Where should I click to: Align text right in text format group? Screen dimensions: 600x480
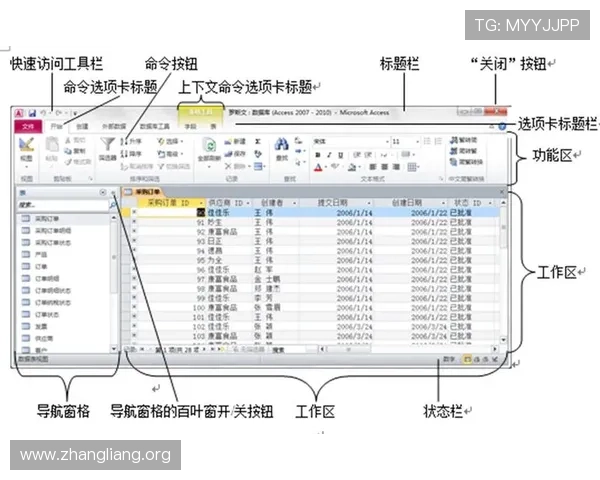pos(396,167)
